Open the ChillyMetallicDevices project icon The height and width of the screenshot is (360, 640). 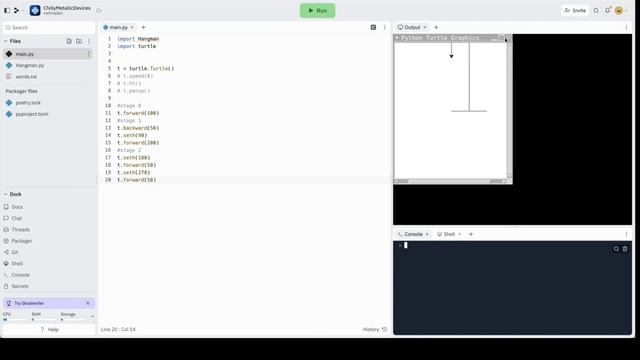pos(35,11)
